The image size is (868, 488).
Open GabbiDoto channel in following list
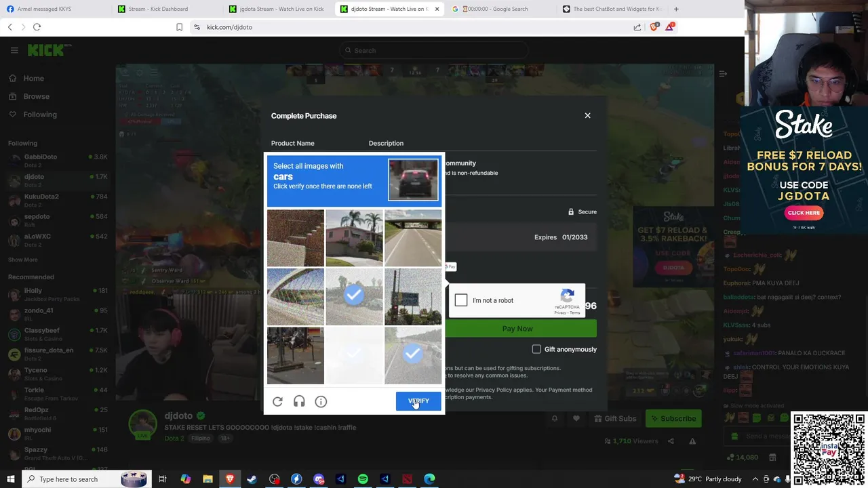(x=58, y=160)
